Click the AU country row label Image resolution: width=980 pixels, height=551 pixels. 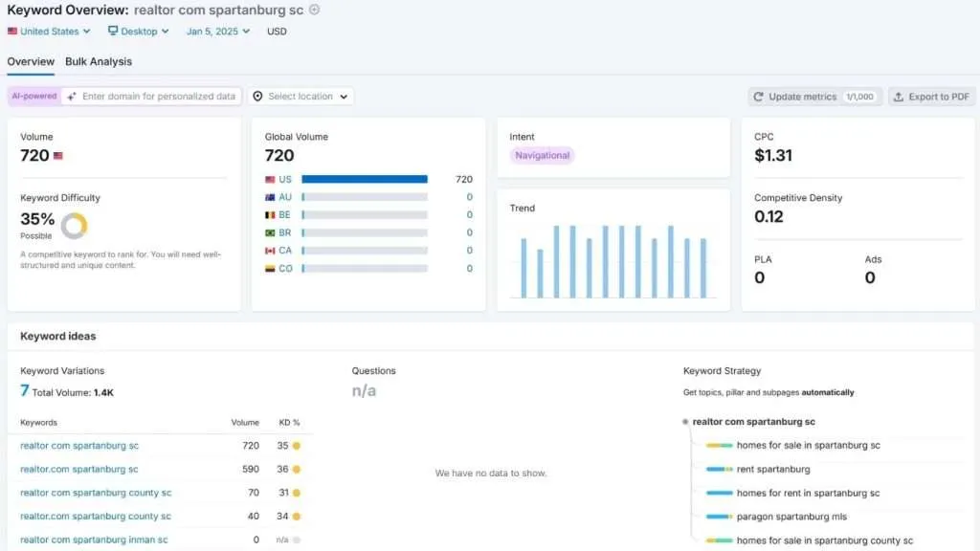click(285, 197)
